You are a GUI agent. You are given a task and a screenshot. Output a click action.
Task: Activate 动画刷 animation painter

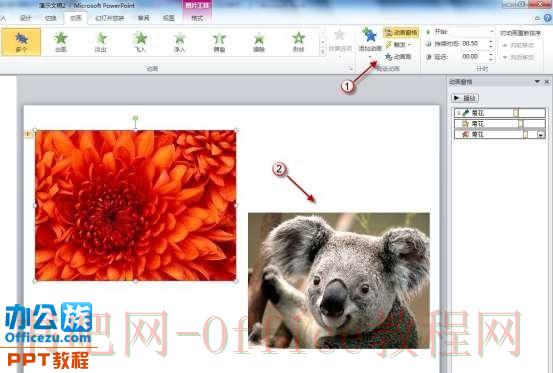click(x=399, y=56)
